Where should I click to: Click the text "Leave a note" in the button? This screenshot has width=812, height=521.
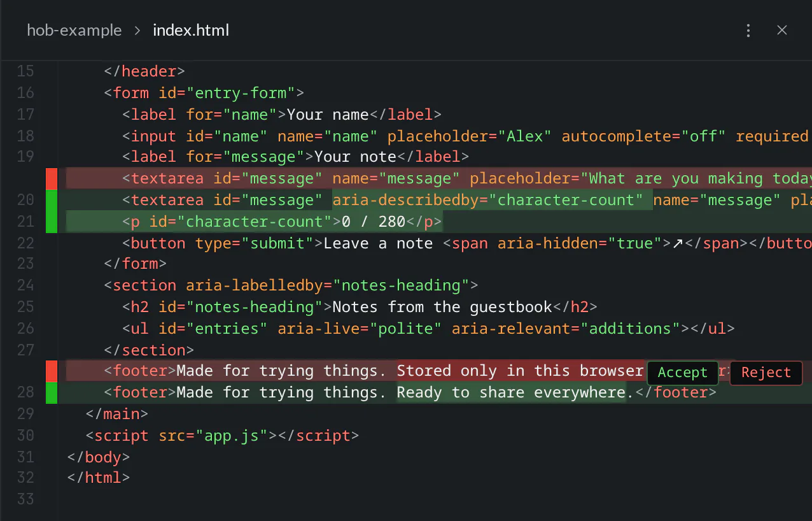click(x=378, y=243)
